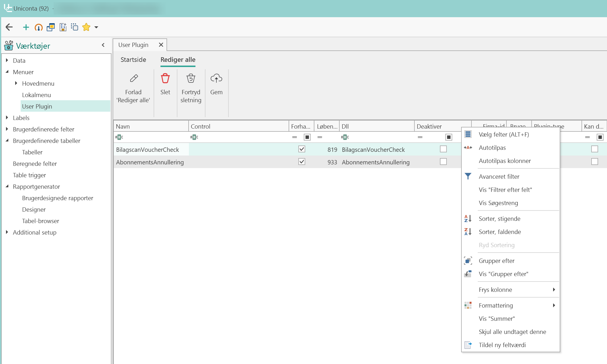Select Lokalmenu in the tree
Image resolution: width=607 pixels, height=364 pixels.
pyautogui.click(x=36, y=95)
